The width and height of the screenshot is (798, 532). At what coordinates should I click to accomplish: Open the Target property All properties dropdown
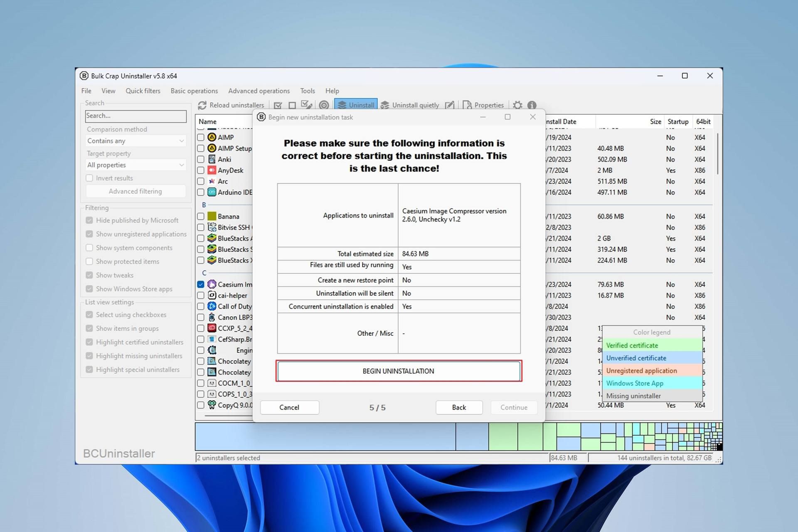point(135,165)
